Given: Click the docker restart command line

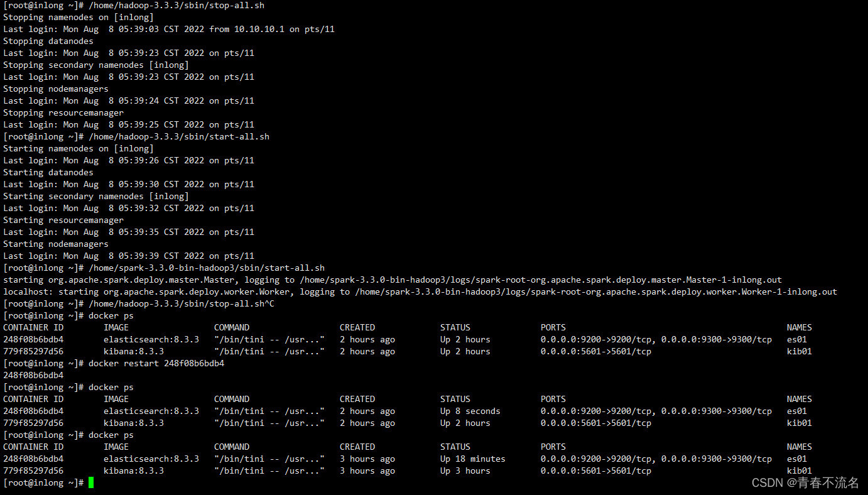Looking at the screenshot, I should pyautogui.click(x=157, y=363).
